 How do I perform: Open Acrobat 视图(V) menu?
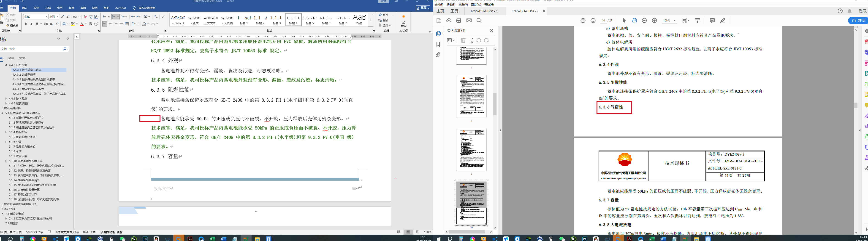(463, 5)
